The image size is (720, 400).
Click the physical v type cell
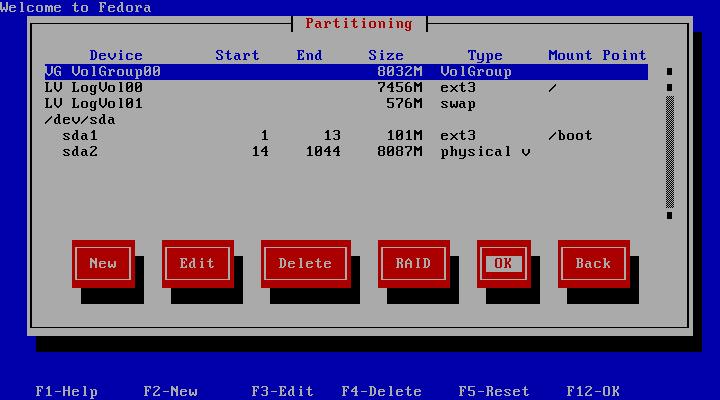pyautogui.click(x=485, y=152)
